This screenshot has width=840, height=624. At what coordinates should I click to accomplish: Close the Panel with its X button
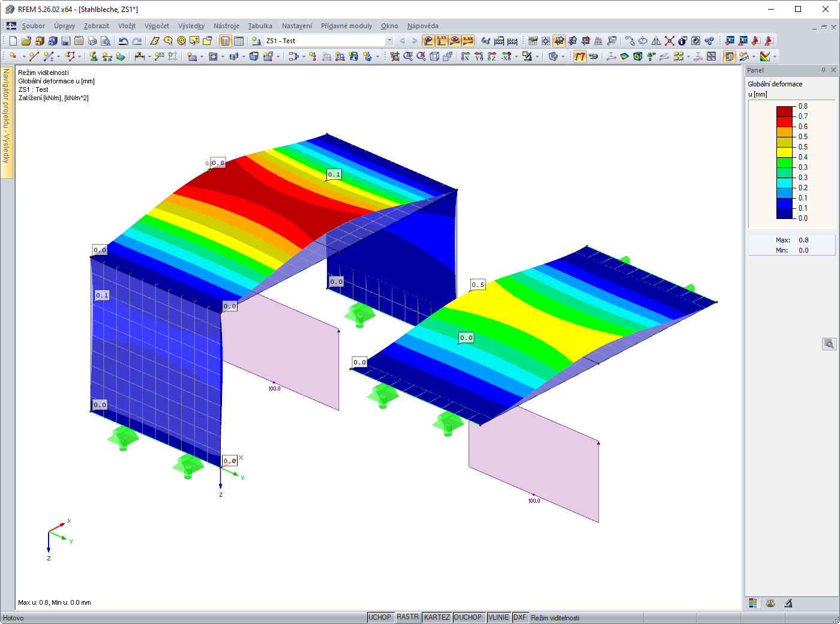pyautogui.click(x=833, y=70)
